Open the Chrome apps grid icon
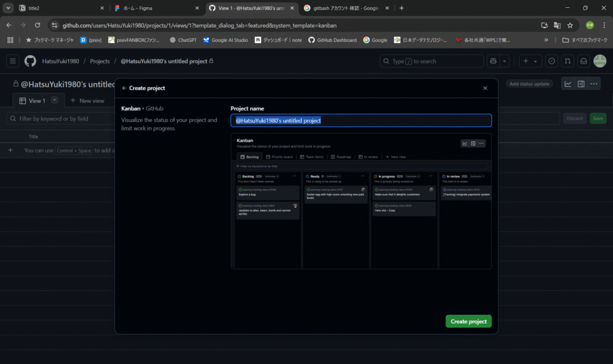Image resolution: width=613 pixels, height=364 pixels. click(10, 40)
